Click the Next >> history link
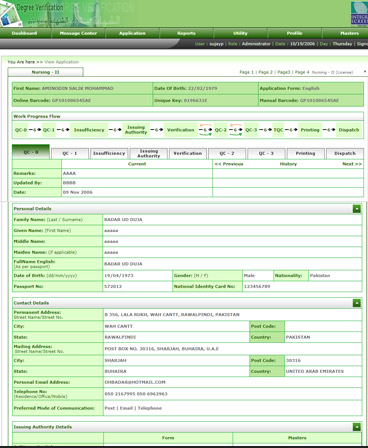This screenshot has width=368, height=448. [352, 164]
